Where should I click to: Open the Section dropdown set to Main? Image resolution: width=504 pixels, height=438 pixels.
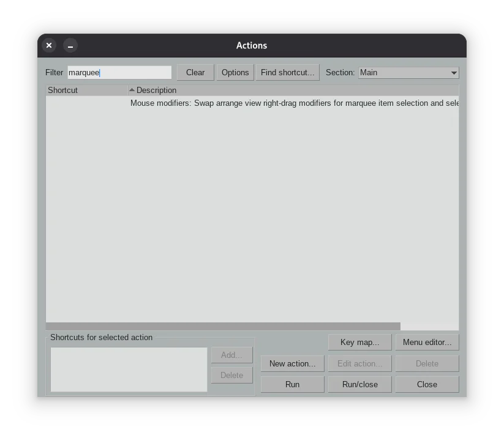[x=408, y=73]
